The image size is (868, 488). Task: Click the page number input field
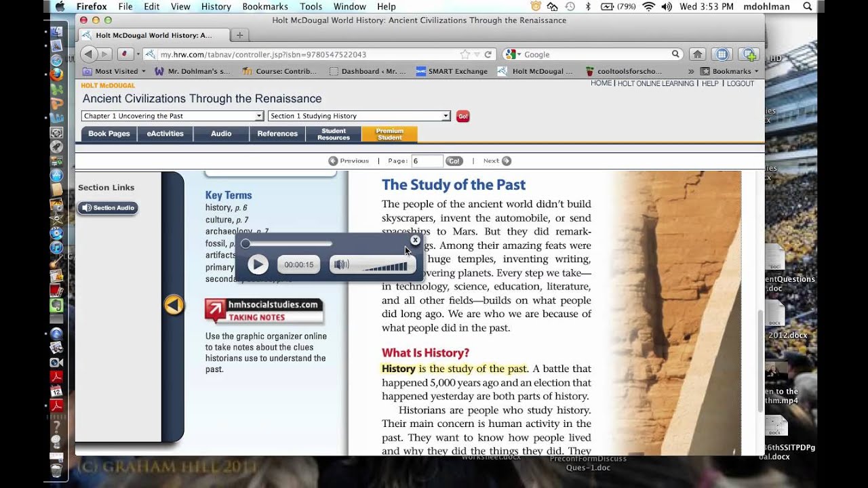[427, 161]
